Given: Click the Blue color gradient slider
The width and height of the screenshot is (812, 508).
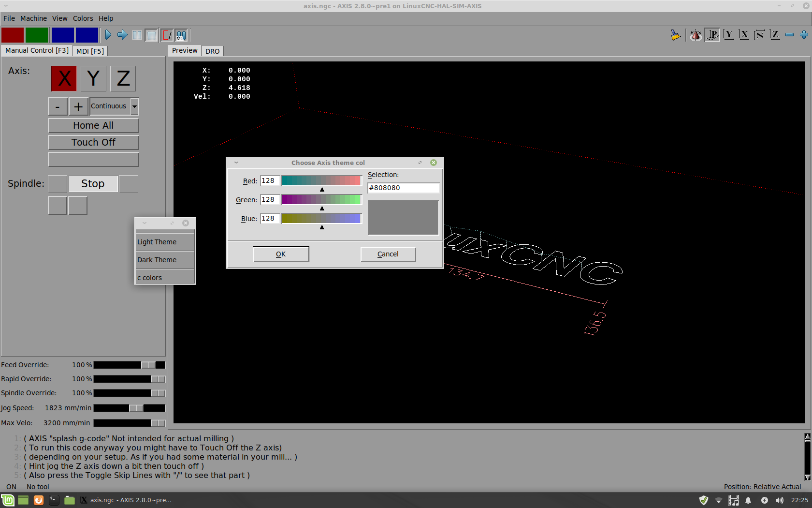Looking at the screenshot, I should pyautogui.click(x=321, y=218).
